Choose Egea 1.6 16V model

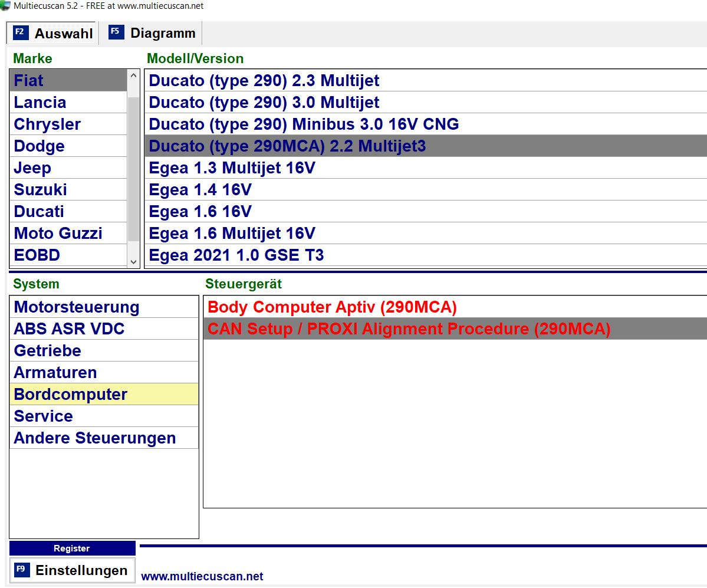(x=426, y=212)
